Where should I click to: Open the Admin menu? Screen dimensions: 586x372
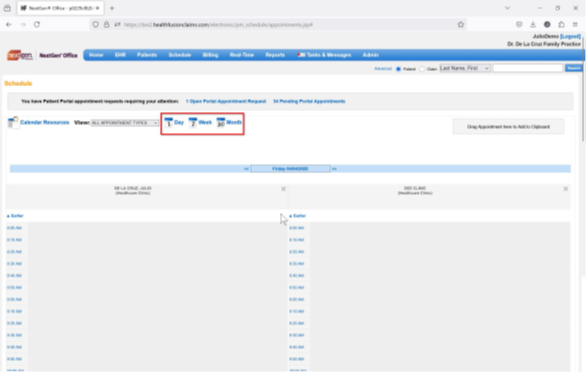coord(371,55)
